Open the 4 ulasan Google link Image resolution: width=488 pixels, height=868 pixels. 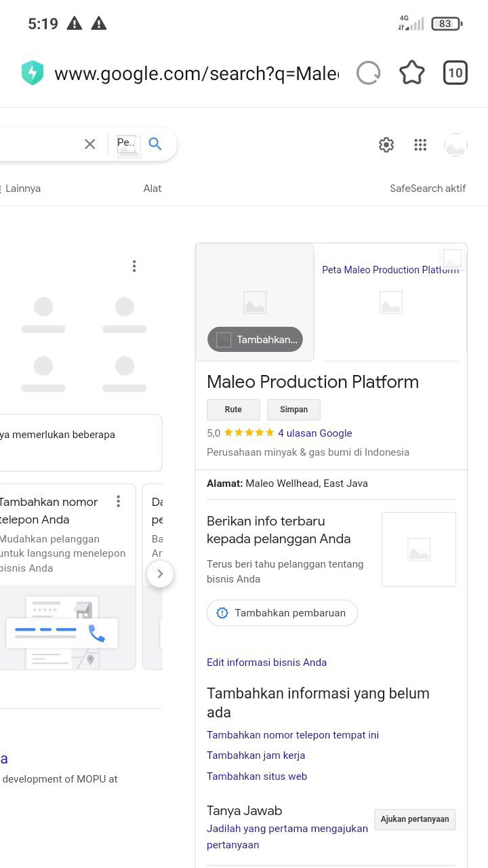click(314, 433)
